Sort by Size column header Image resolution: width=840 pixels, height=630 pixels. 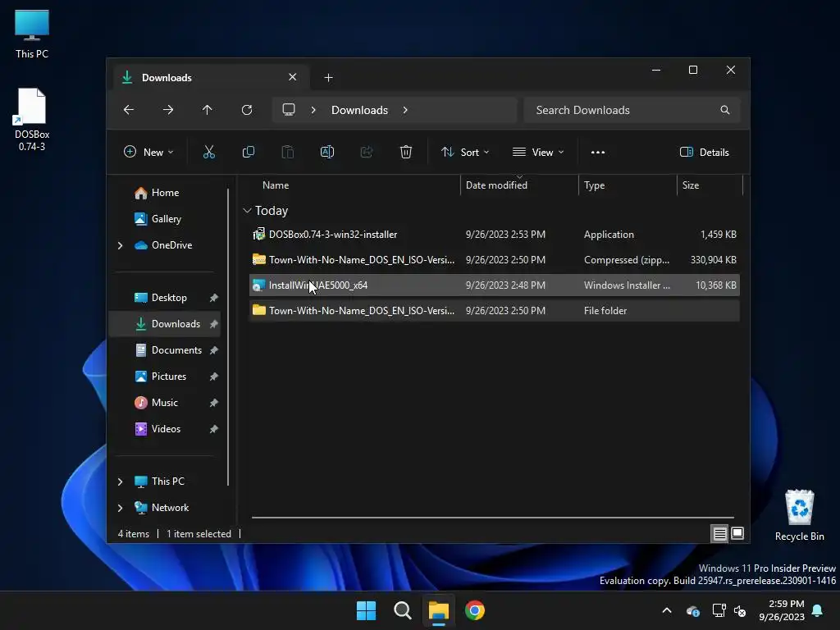(691, 185)
